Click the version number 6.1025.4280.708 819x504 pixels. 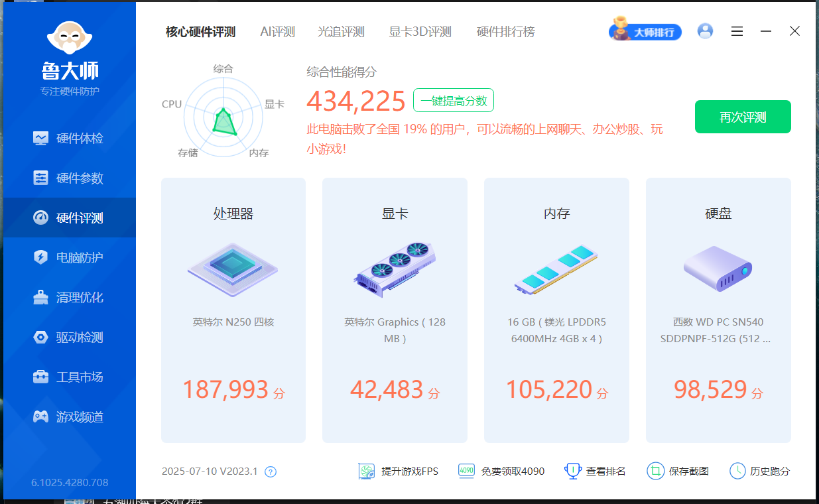coord(70,482)
